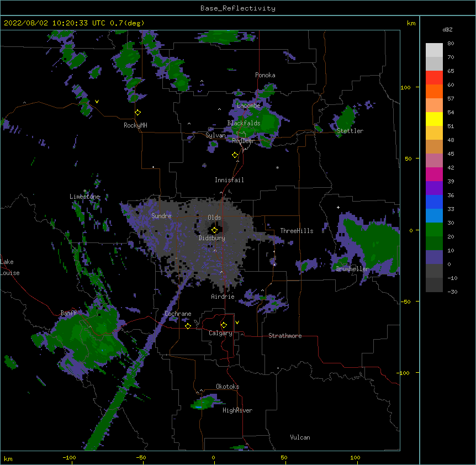Click the yellow v marker northwest of RockyMH
This screenshot has width=476, height=465.
tap(97, 102)
